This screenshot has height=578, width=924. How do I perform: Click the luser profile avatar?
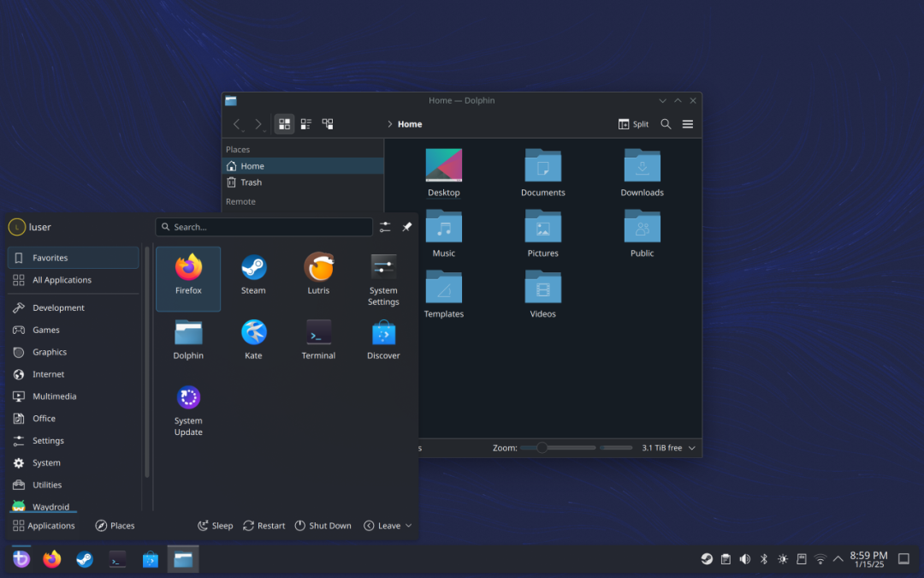point(16,227)
